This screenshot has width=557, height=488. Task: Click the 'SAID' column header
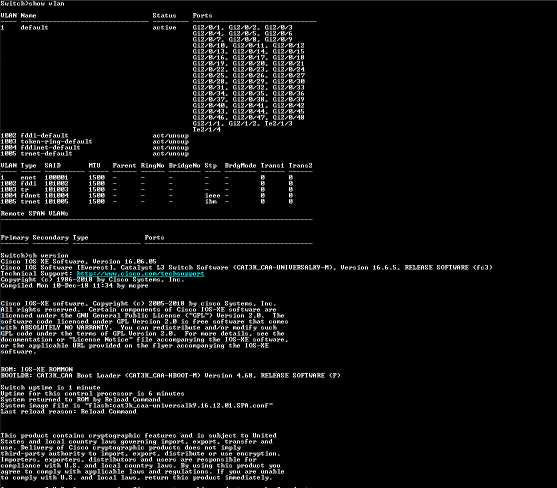(53, 166)
